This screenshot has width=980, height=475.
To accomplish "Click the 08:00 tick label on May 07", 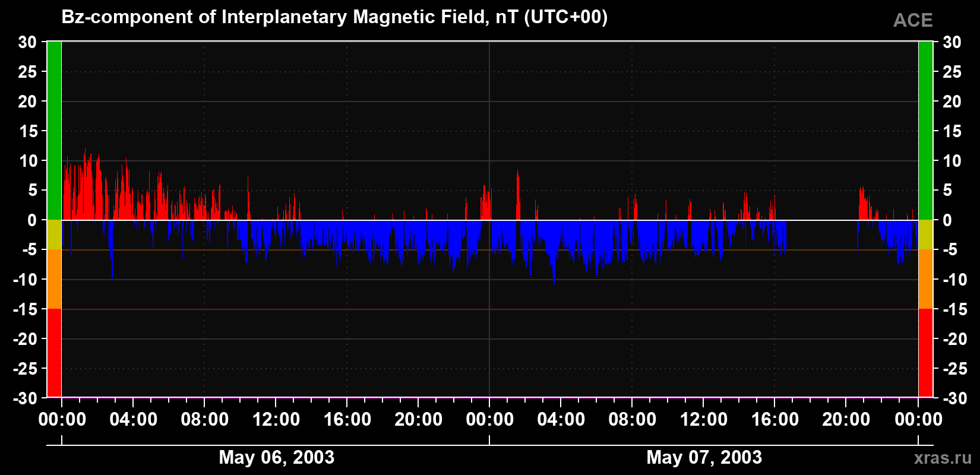I will click(x=633, y=419).
